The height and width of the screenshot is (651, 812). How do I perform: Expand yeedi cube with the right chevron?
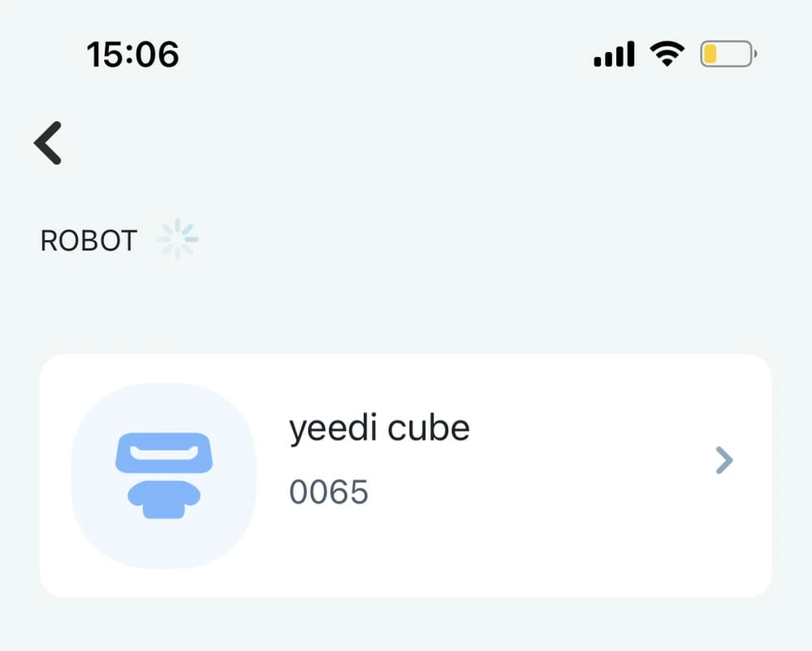[x=723, y=461]
